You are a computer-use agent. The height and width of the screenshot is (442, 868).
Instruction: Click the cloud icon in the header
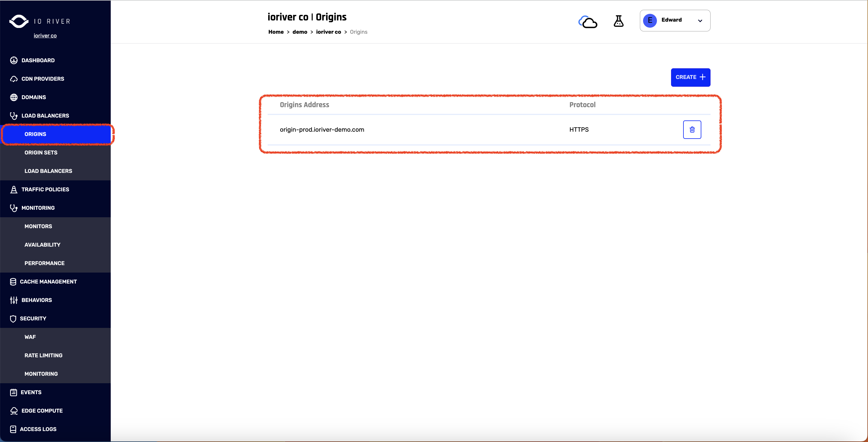click(x=588, y=22)
